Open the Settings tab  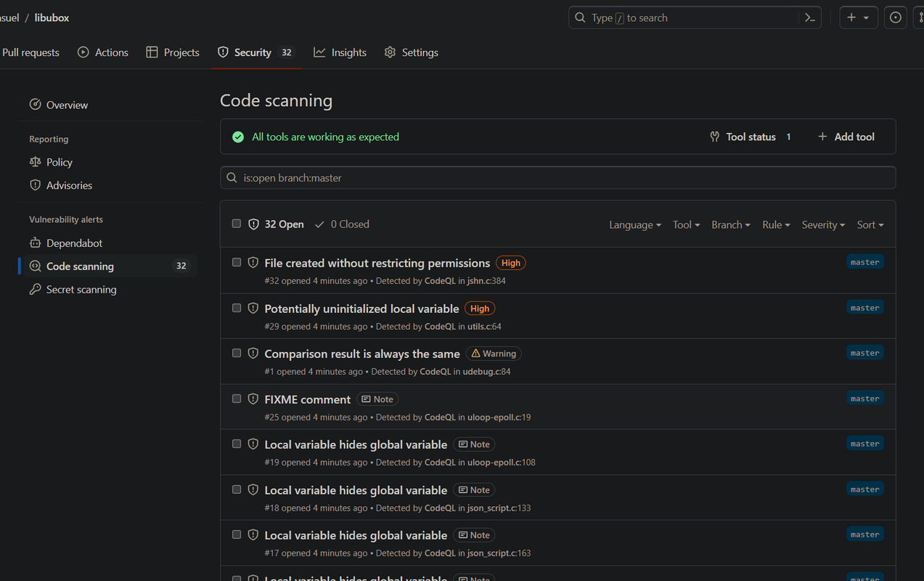(x=411, y=52)
